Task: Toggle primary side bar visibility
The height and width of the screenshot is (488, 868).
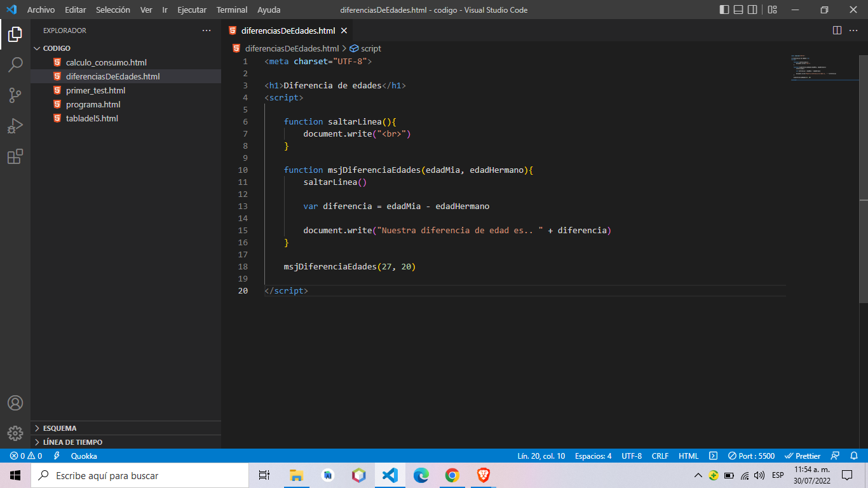Action: point(724,10)
